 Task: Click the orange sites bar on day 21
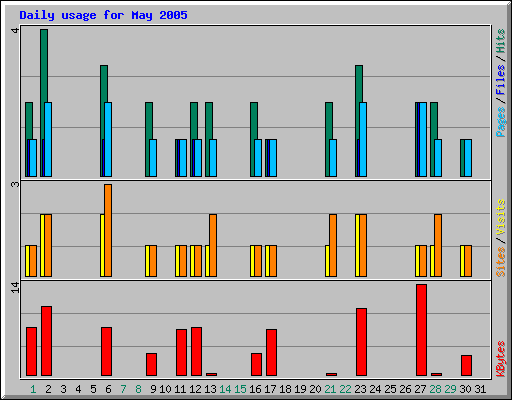click(333, 245)
